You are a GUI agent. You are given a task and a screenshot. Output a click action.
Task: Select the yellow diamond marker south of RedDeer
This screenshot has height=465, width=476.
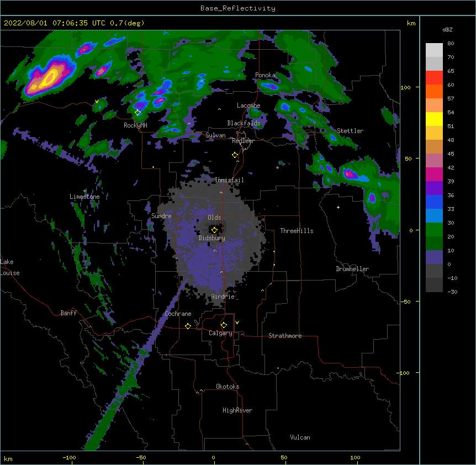[x=235, y=155]
